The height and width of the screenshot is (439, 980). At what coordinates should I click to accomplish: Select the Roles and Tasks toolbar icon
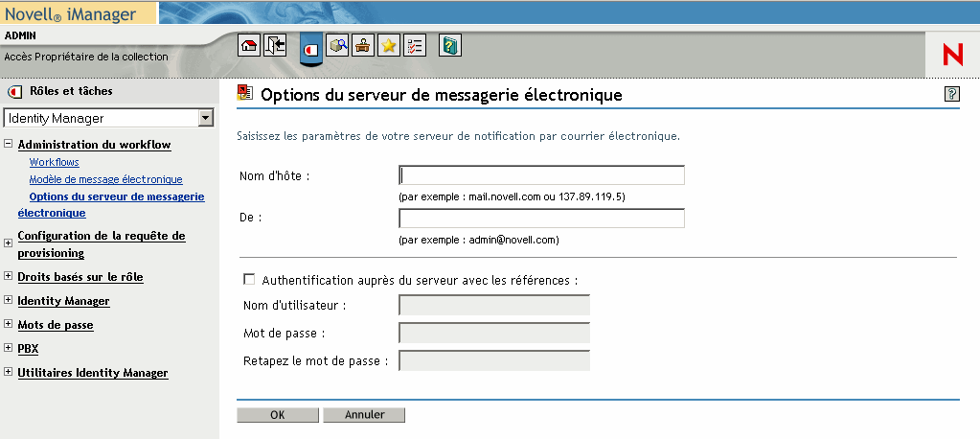312,48
